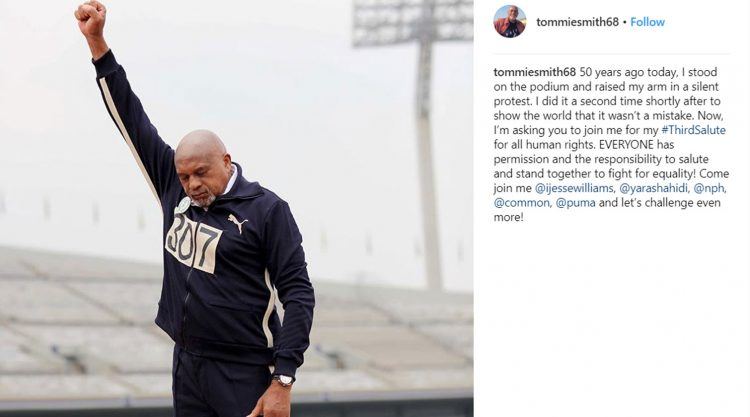Click the empty comment area below the caption
The width and height of the screenshot is (750, 417).
612,318
